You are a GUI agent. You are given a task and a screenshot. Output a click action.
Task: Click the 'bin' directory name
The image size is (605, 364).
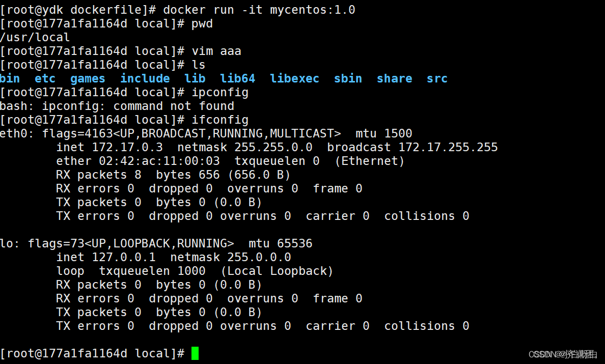point(10,78)
